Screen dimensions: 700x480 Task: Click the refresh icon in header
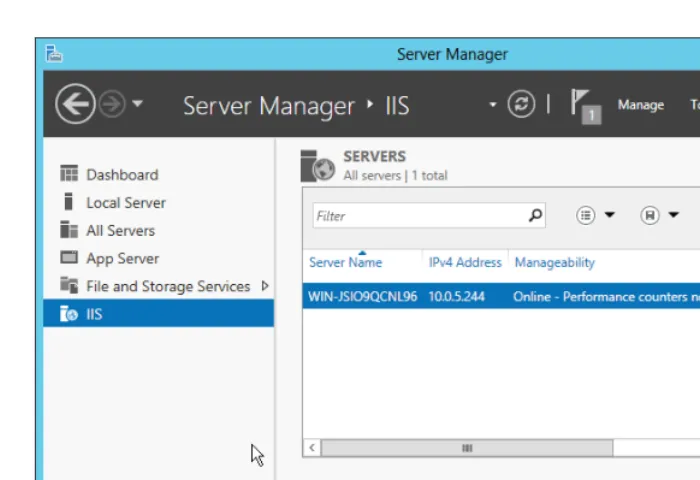point(521,104)
